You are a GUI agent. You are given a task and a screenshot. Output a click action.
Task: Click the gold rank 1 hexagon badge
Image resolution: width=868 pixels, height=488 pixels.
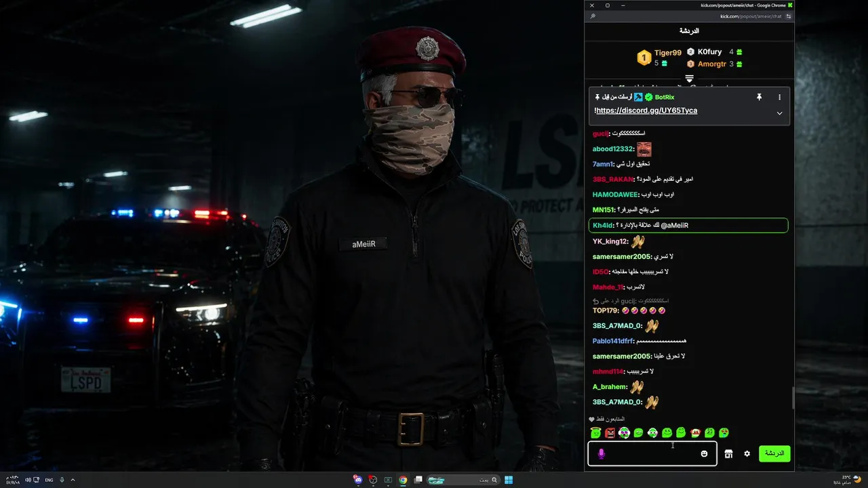click(644, 58)
